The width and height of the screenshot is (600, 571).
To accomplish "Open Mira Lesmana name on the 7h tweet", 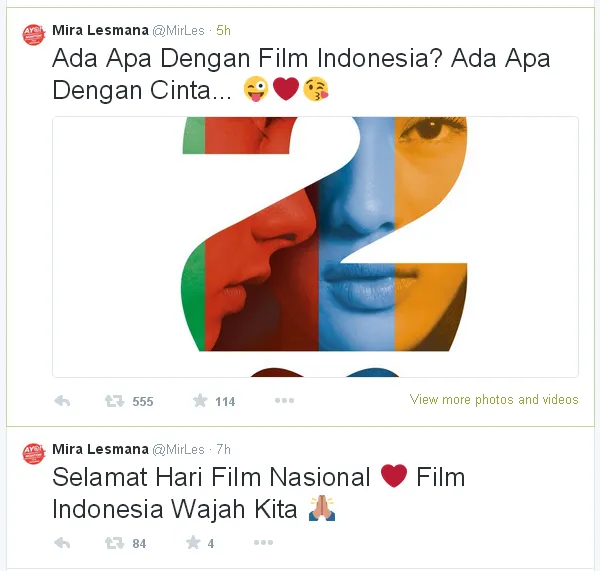I will click(100, 449).
